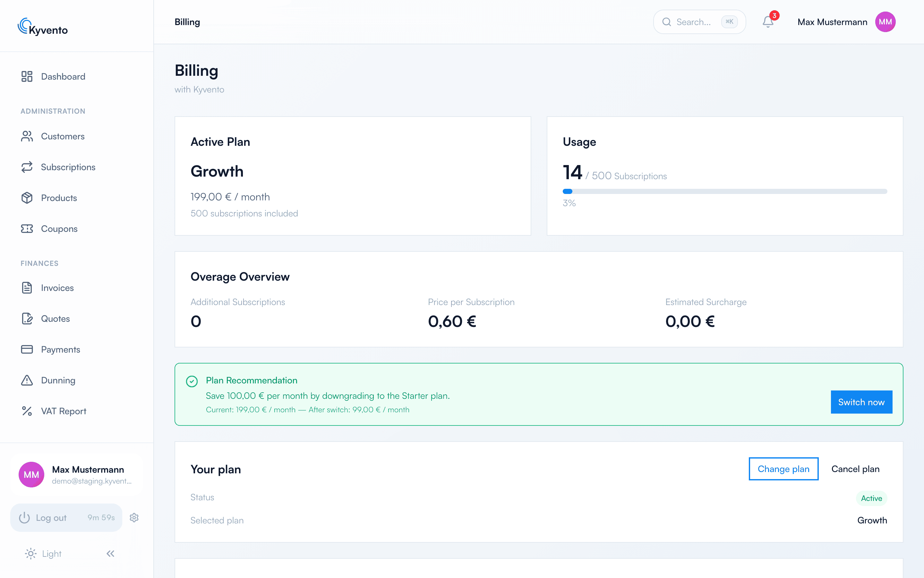Open Coupons menu item
924x578 pixels.
pos(59,229)
